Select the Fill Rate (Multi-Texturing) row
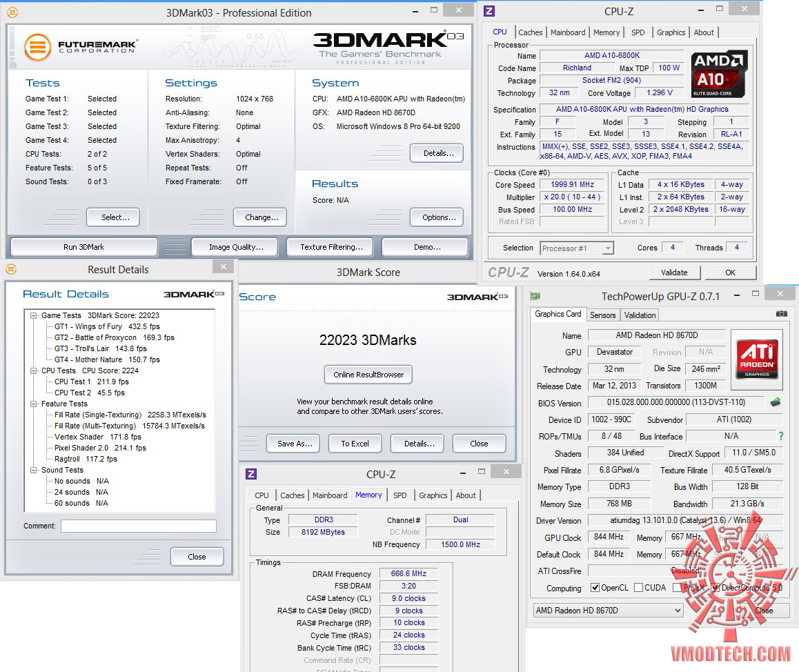Screen dimensions: 799x672 pos(130,426)
